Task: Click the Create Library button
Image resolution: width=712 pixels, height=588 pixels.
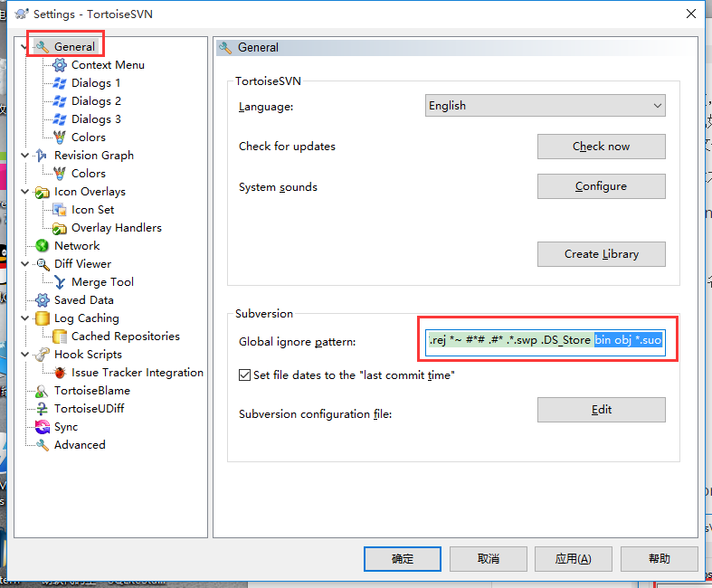Action: (602, 254)
